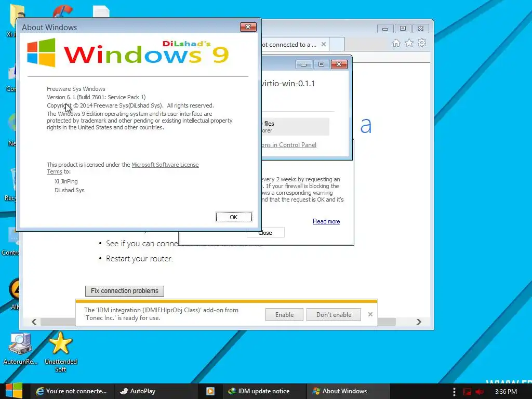This screenshot has height=399, width=532.
Task: Click 'Version 6.1 (Build 7601: Service Pack 1)' text
Action: pos(96,97)
